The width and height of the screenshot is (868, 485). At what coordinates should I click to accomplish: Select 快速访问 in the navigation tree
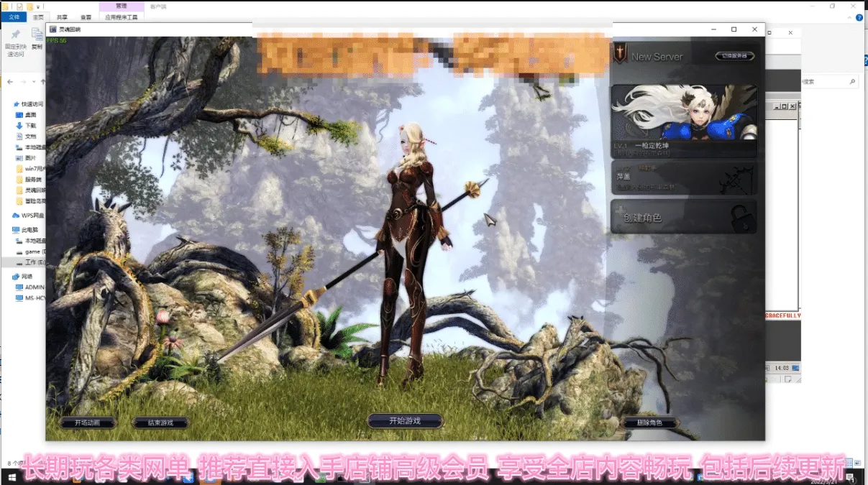(x=32, y=104)
